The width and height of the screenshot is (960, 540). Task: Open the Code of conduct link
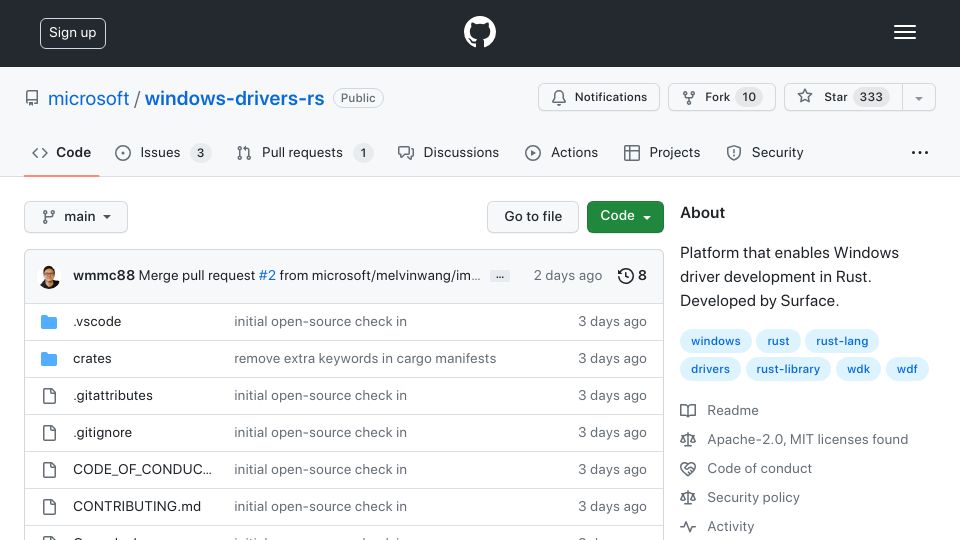point(759,468)
